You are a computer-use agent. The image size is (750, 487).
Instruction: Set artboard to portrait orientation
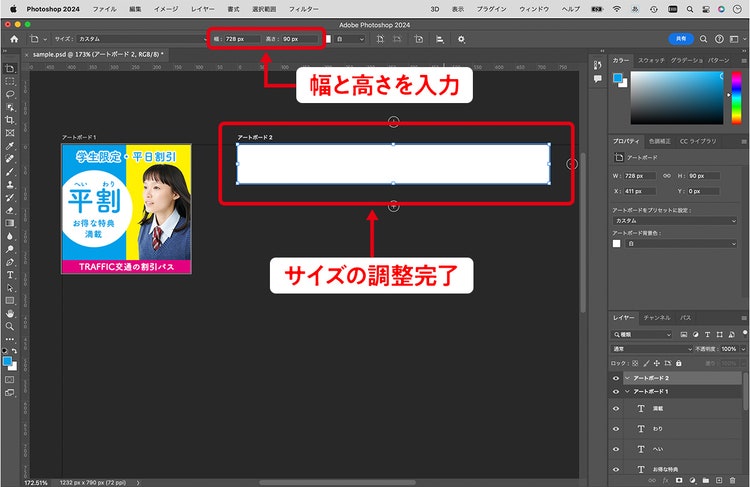click(x=380, y=39)
